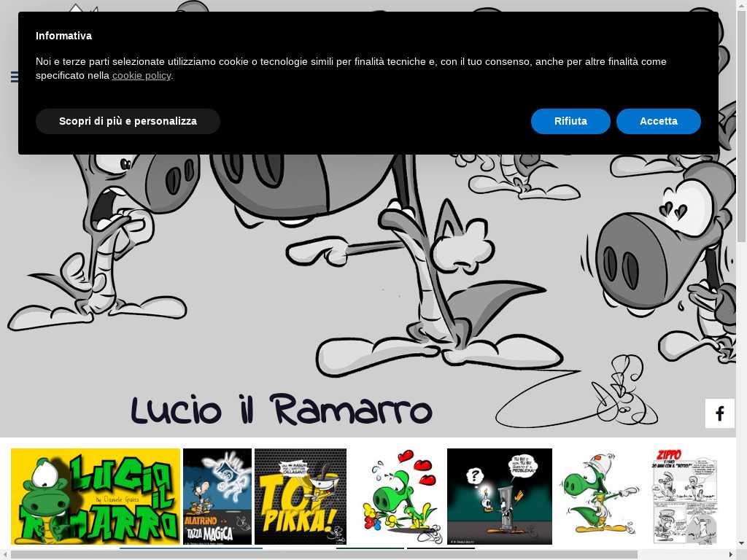
Task: Click the vertical scrollbar down arrow
Action: [741, 543]
